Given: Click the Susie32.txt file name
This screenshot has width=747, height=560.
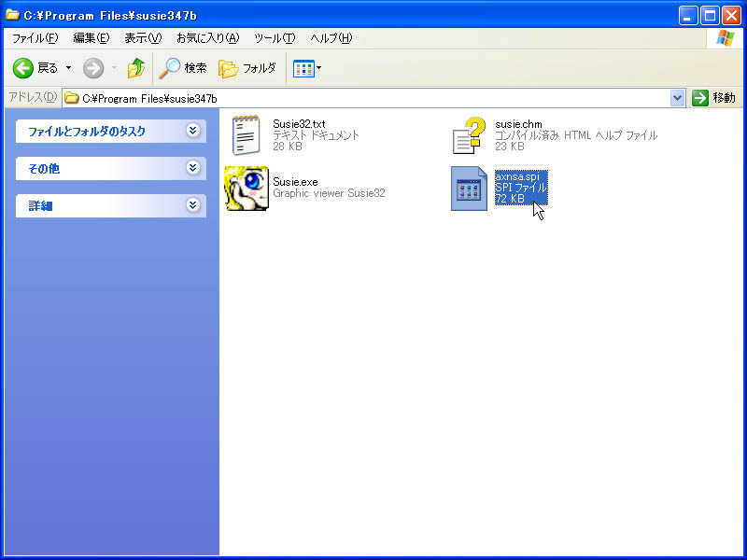Looking at the screenshot, I should 299,124.
